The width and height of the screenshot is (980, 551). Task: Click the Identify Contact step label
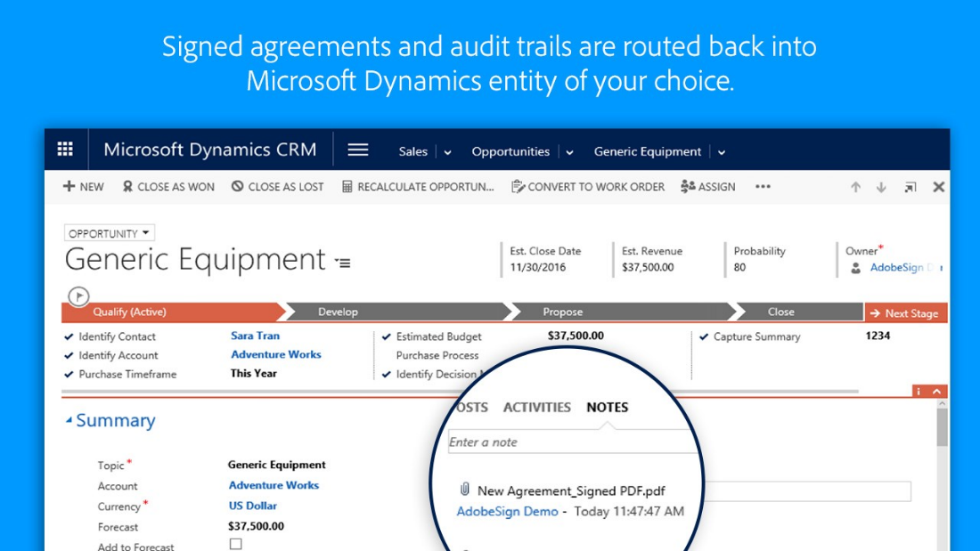tap(117, 336)
